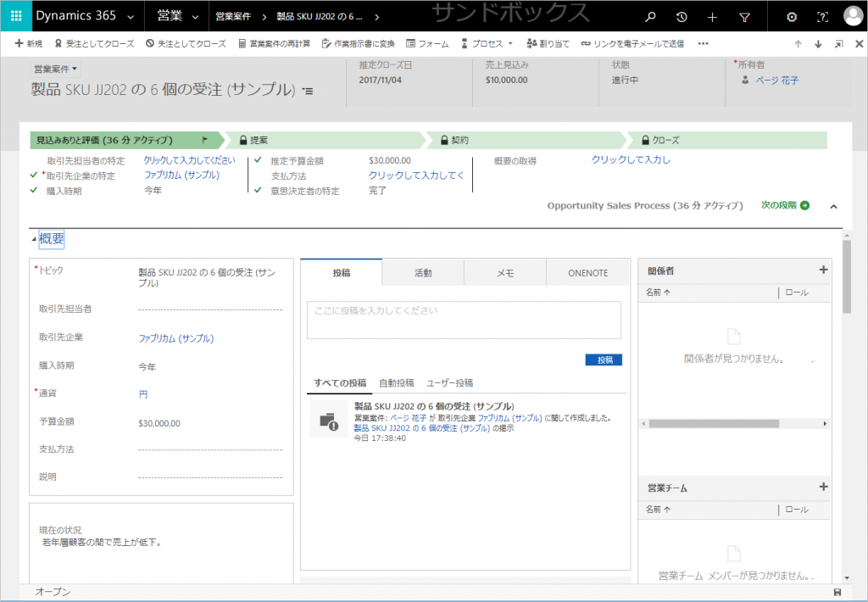Click the 投稿 post button
Screen dimensions: 868x602
point(604,360)
